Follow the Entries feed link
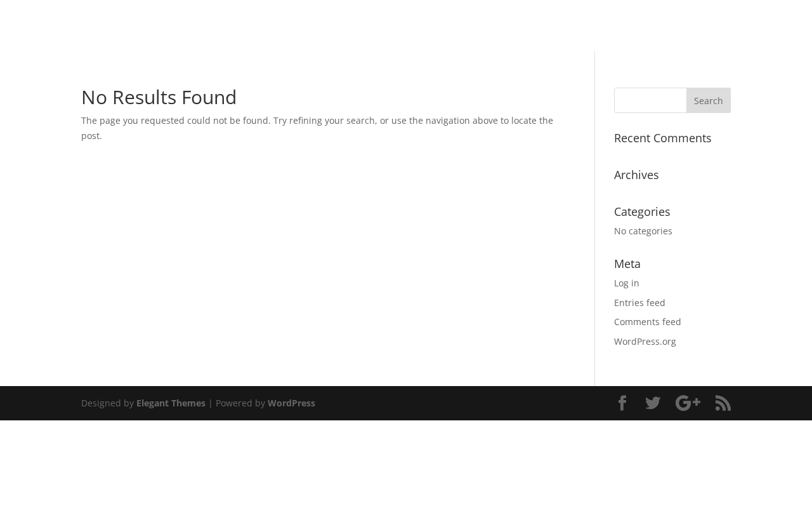This screenshot has height=508, width=812. (x=639, y=303)
